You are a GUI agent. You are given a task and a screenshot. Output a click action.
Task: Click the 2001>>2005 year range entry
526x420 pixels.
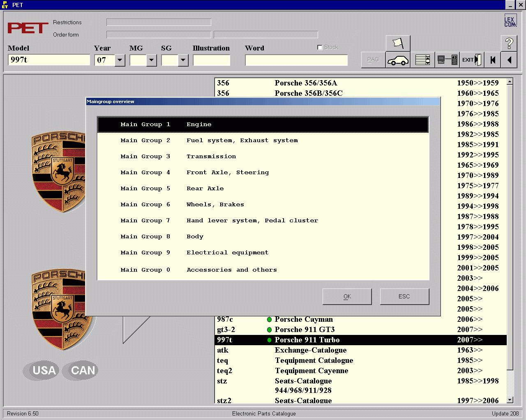point(478,268)
